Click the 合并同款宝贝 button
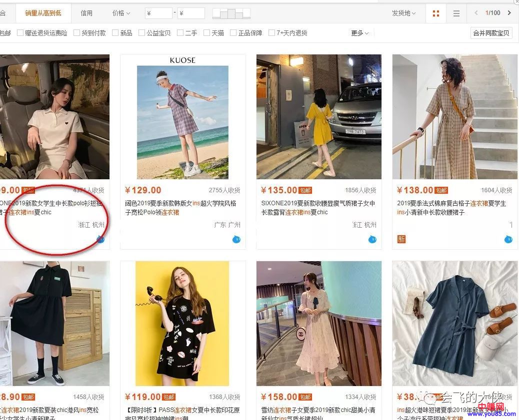Image resolution: width=519 pixels, height=420 pixels. tap(491, 33)
